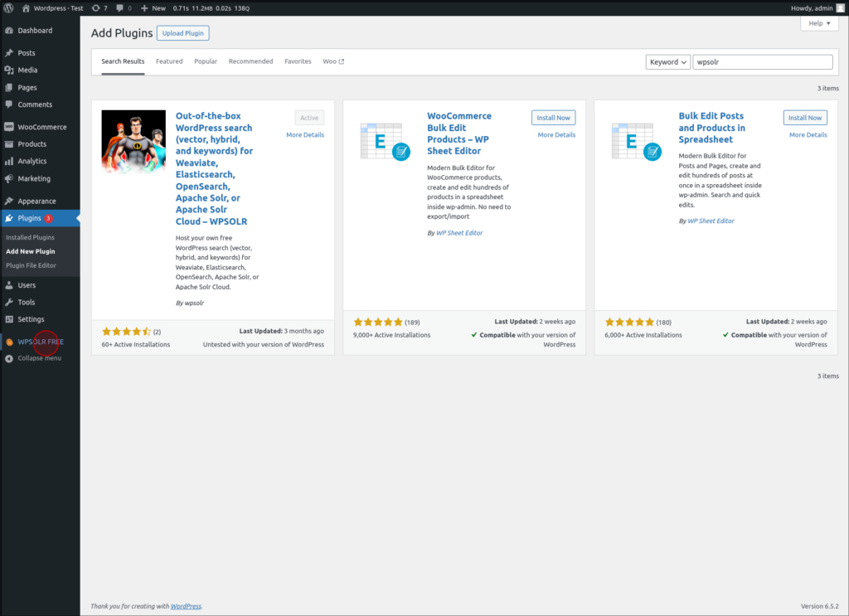849x616 pixels.
Task: Click the 0.71s query monitor stats
Action: tap(211, 8)
